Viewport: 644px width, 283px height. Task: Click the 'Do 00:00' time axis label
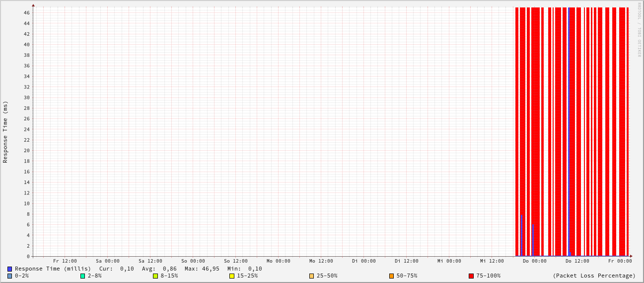[535, 261]
